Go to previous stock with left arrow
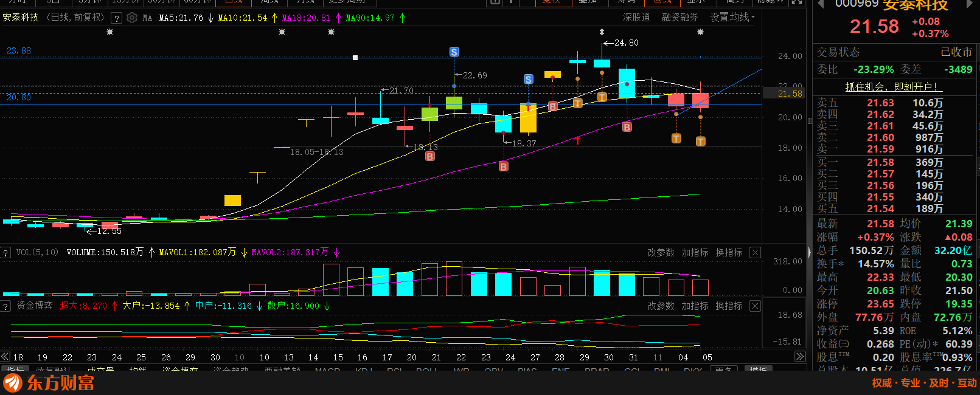 pyautogui.click(x=821, y=4)
